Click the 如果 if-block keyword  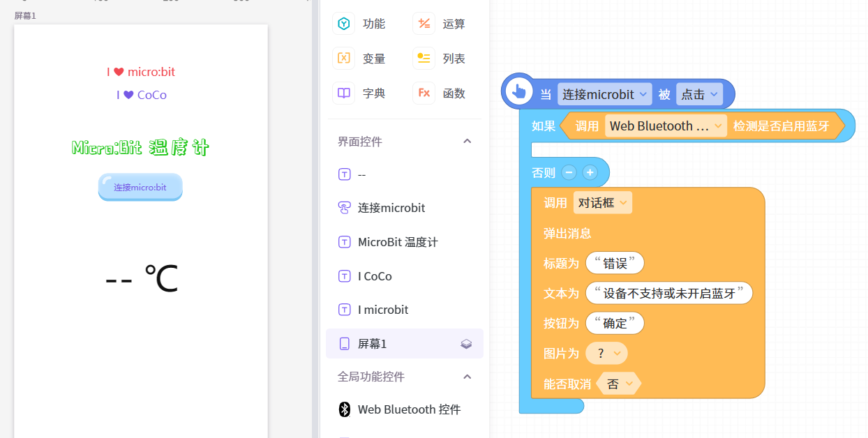[x=544, y=126]
